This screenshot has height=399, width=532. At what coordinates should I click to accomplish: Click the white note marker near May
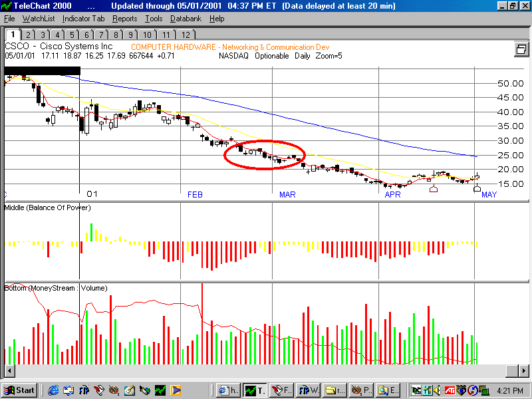[477, 189]
